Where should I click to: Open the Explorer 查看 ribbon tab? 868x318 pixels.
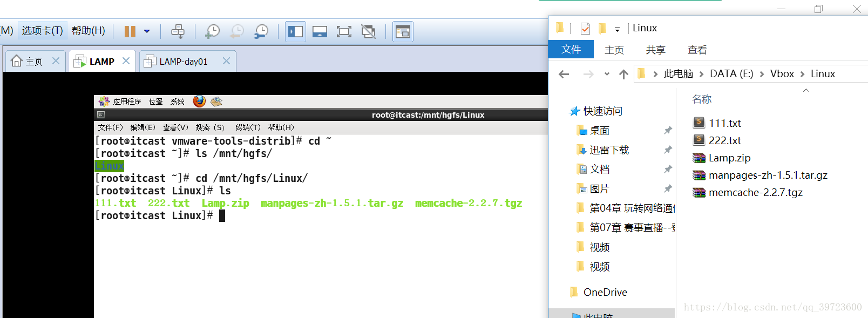[697, 50]
